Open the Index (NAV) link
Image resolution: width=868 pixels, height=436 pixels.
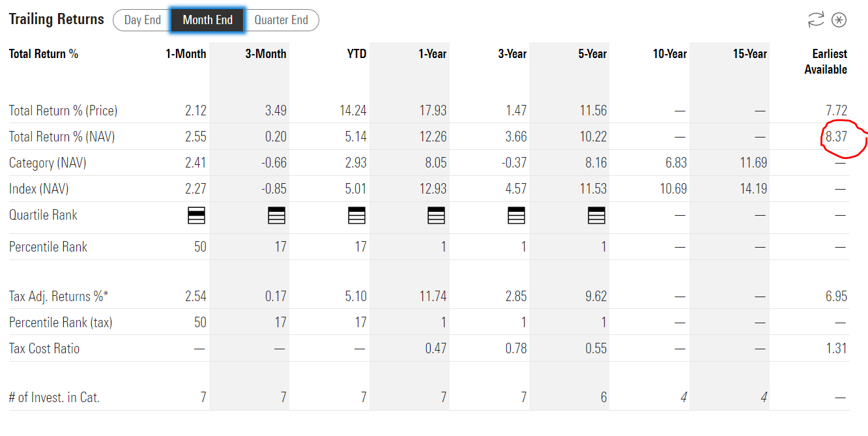[x=33, y=188]
